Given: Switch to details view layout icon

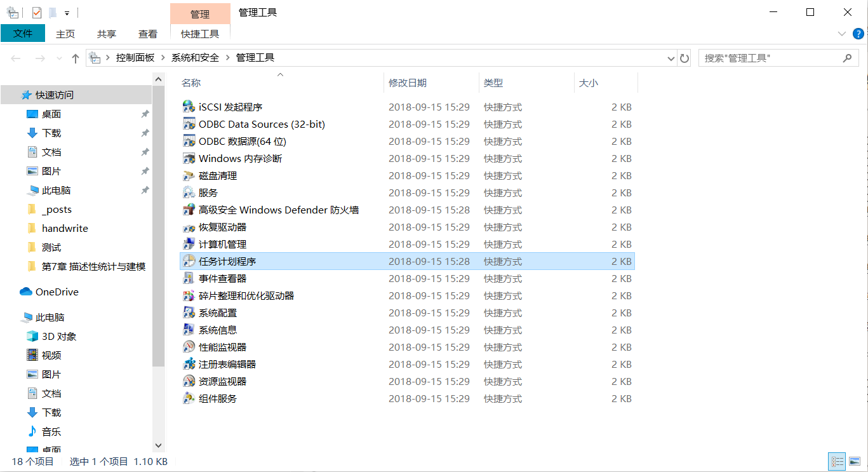Looking at the screenshot, I should pos(837,462).
